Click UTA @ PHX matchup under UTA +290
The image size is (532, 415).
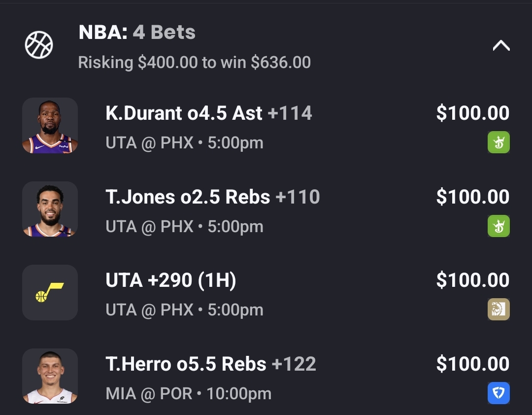click(184, 310)
